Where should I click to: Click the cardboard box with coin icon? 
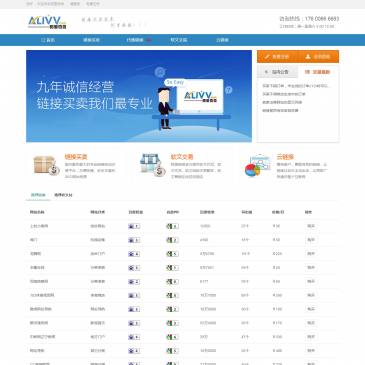[x=46, y=165]
